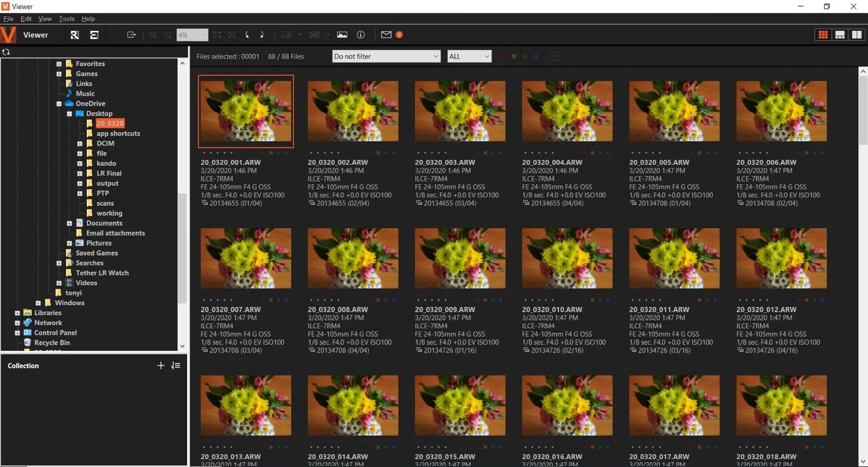Open grid overlay dropdown arrow

328,35
